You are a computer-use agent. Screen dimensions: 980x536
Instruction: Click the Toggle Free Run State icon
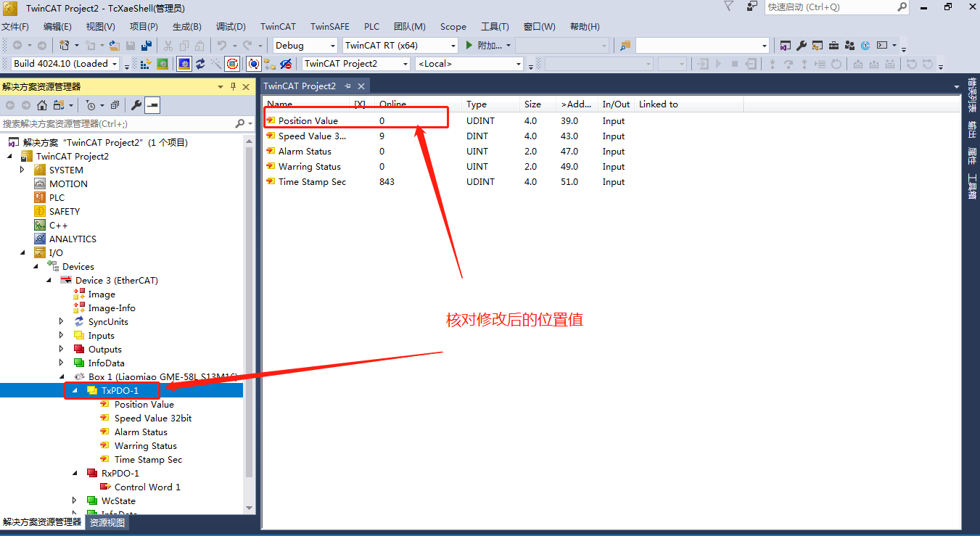tap(232, 64)
